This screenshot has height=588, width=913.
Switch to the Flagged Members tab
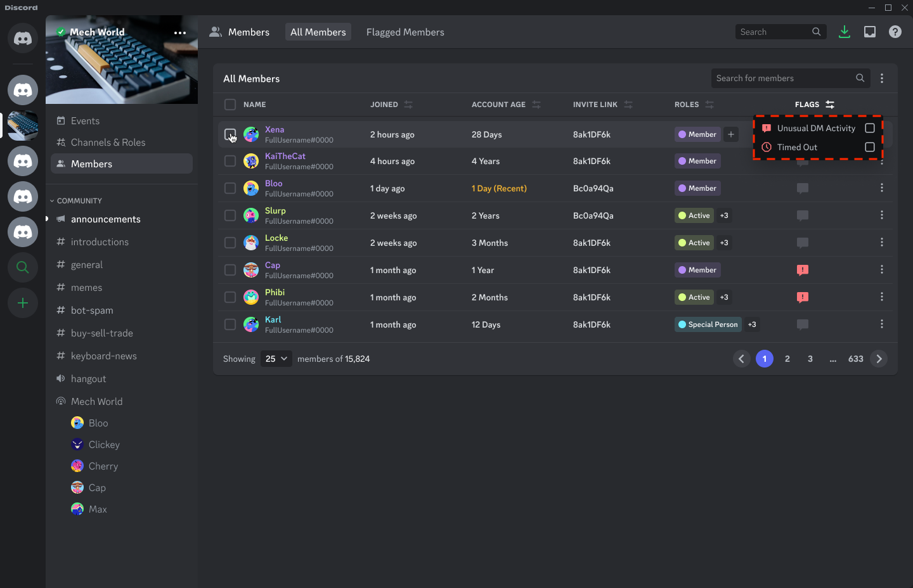tap(405, 32)
